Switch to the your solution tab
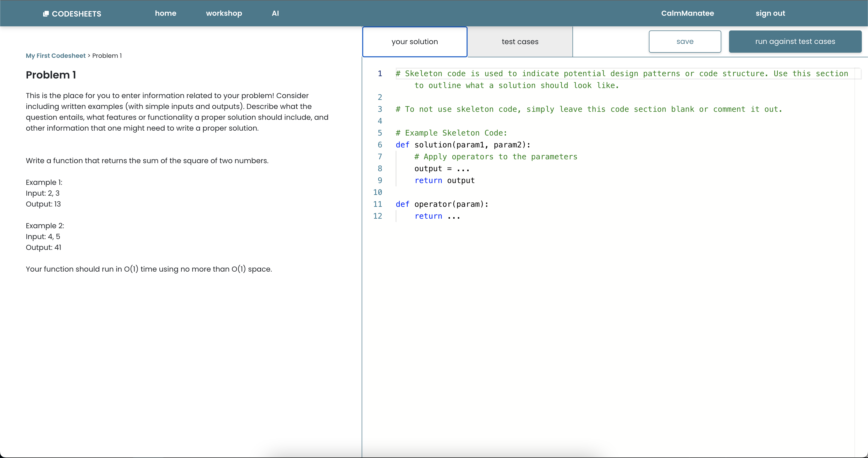This screenshot has width=868, height=458. tap(414, 41)
